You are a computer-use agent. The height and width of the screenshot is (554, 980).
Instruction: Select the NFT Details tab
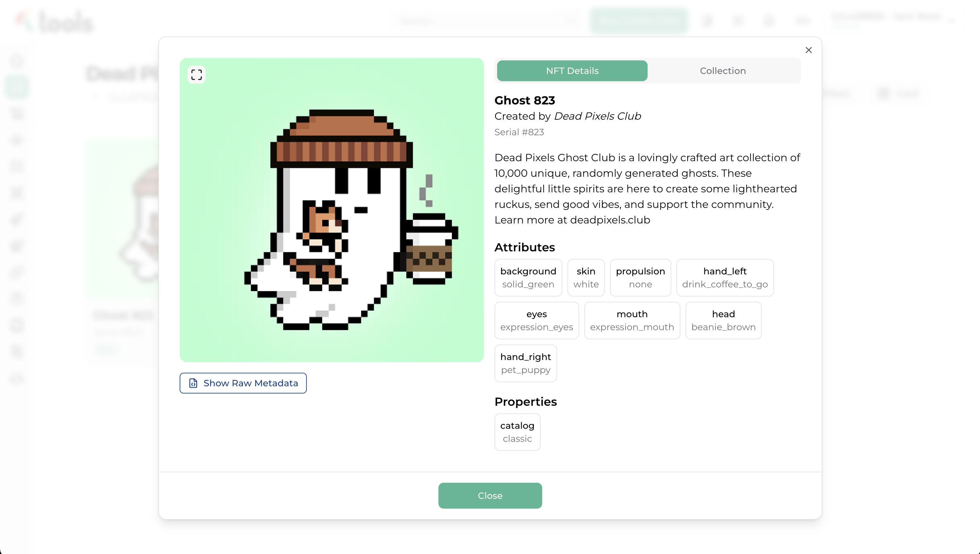572,71
